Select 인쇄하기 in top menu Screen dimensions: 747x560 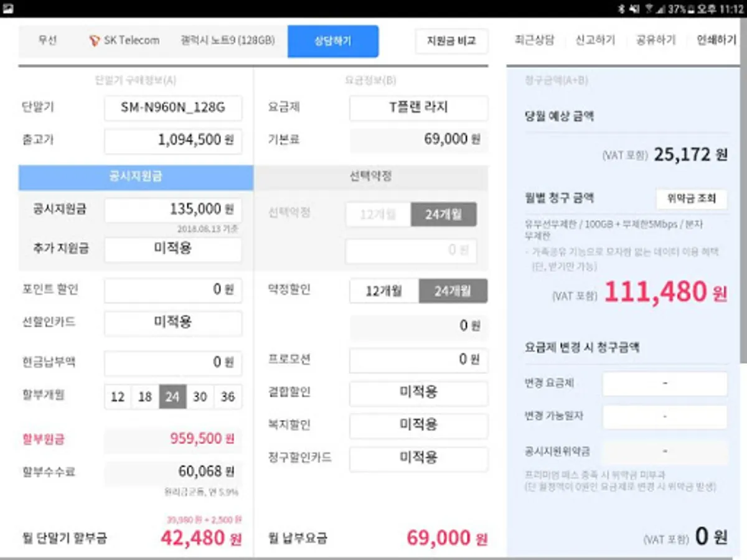(716, 40)
